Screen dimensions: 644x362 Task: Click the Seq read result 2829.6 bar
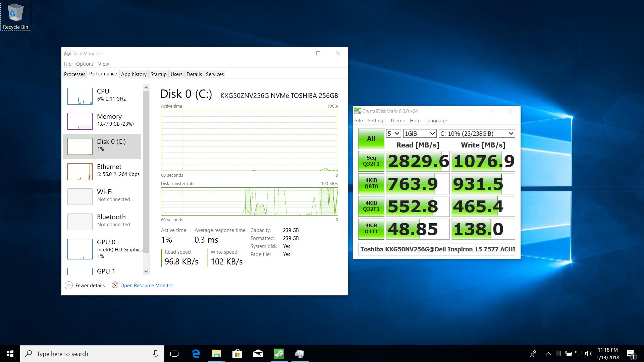[418, 161]
